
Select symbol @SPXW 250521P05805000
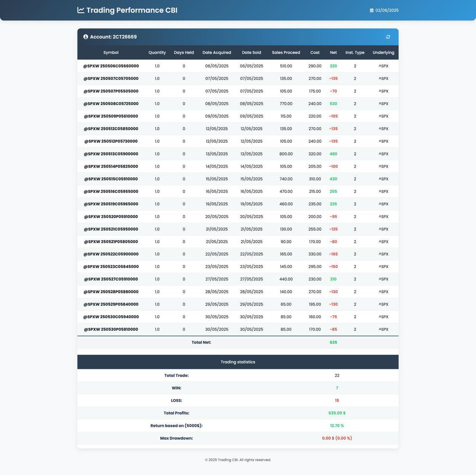(x=111, y=242)
